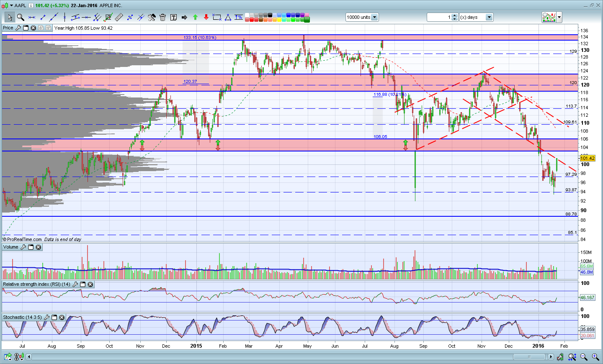Expand the chart style dropdown arrow
Image resolution: width=603 pixels, height=364 pixels.
pyautogui.click(x=559, y=18)
